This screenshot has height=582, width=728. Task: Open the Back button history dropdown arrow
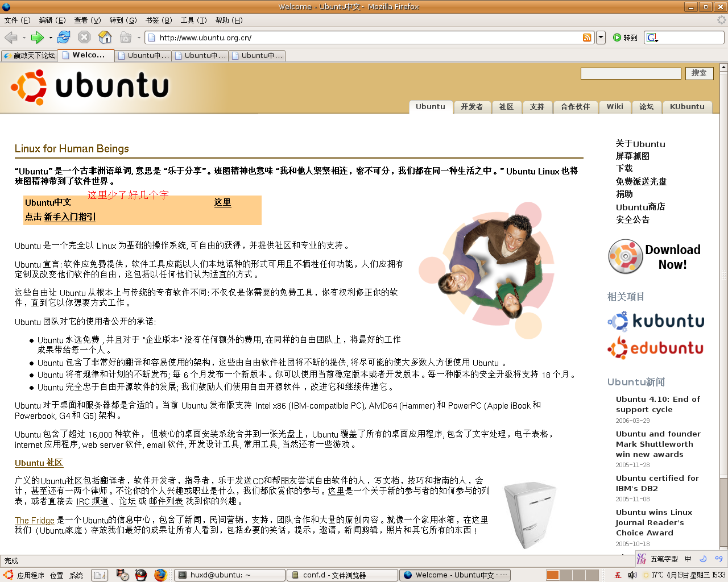click(24, 38)
